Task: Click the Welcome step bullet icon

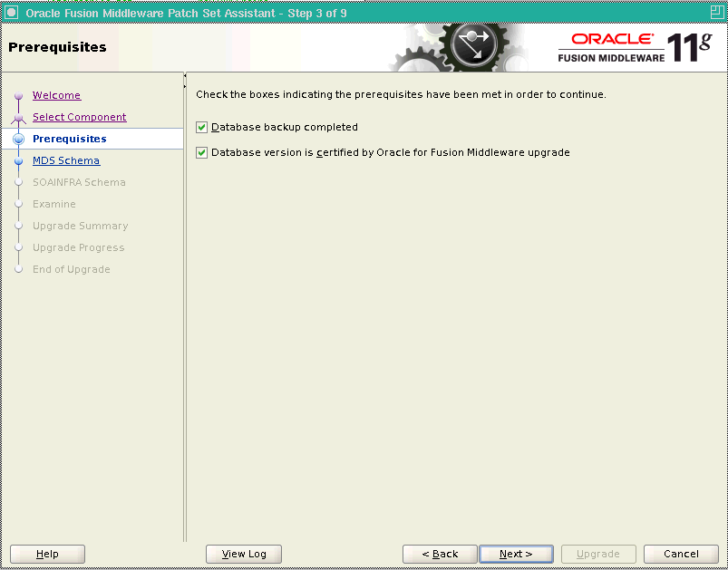Action: click(x=18, y=96)
